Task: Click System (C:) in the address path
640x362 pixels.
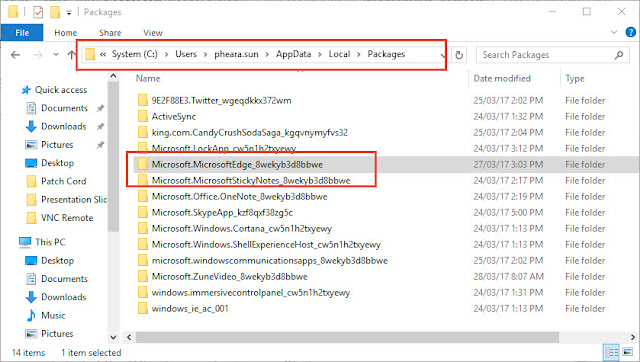Action: (135, 54)
